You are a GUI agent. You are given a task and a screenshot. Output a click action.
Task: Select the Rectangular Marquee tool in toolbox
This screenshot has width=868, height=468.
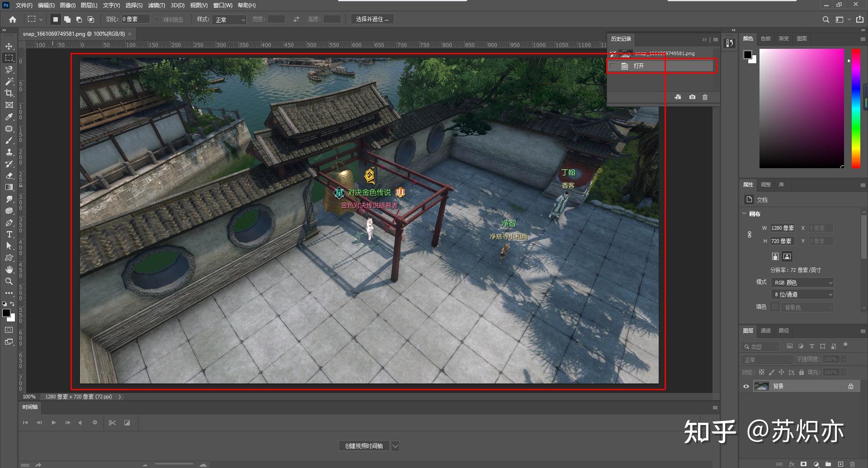9,58
